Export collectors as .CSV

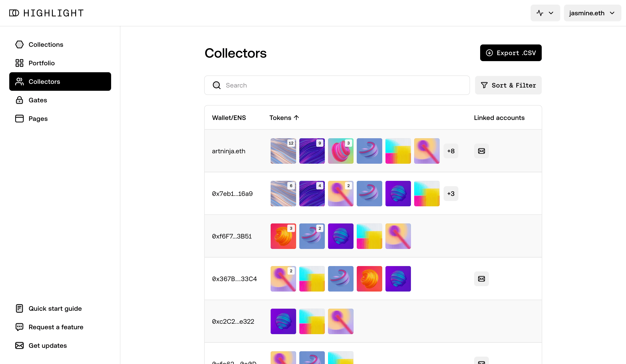pyautogui.click(x=511, y=53)
